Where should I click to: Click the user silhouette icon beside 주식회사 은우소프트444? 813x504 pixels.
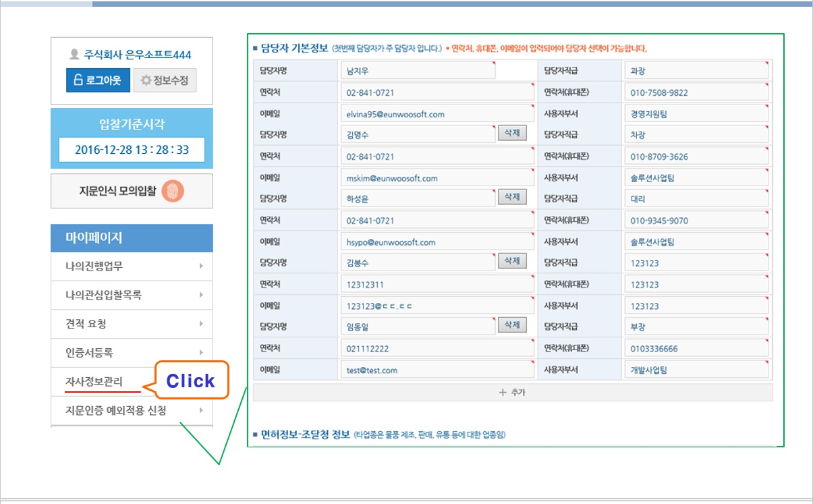(x=74, y=54)
